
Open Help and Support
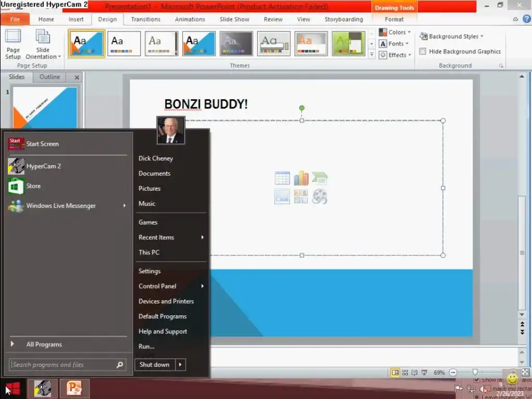(x=163, y=331)
